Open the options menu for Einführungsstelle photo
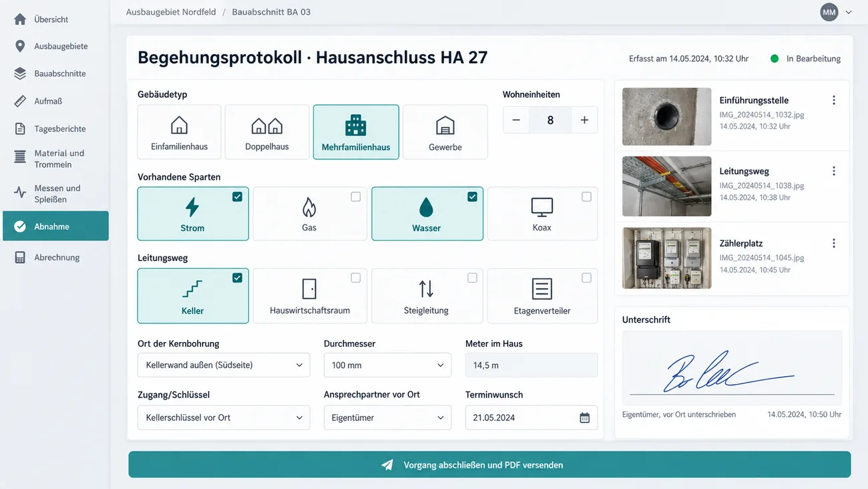 click(x=833, y=100)
